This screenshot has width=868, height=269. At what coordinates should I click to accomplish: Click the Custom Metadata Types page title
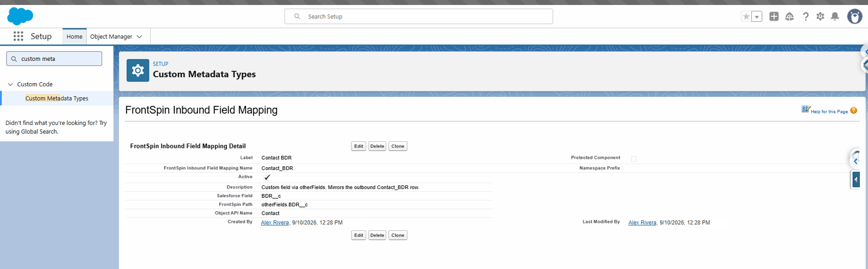click(204, 74)
